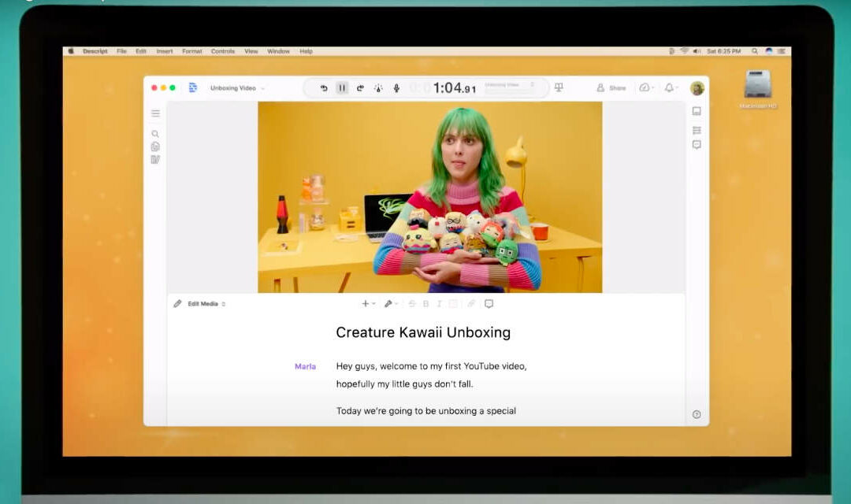Click the Share button
851x504 pixels.
click(611, 88)
